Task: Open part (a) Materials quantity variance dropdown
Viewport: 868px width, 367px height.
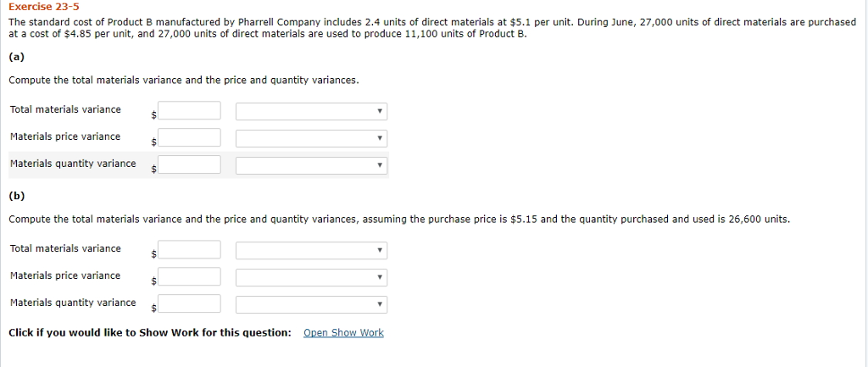Action: 311,165
